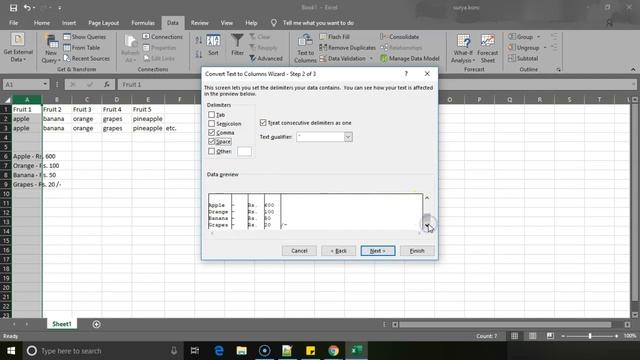The height and width of the screenshot is (360, 640).
Task: Click the Undo icon in quick access
Action: point(27,7)
